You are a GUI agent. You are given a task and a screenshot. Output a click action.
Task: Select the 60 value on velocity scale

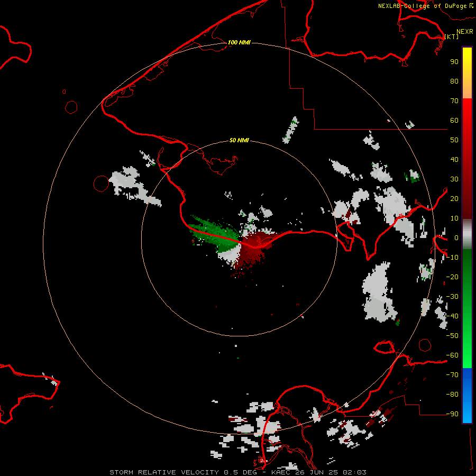pos(454,121)
